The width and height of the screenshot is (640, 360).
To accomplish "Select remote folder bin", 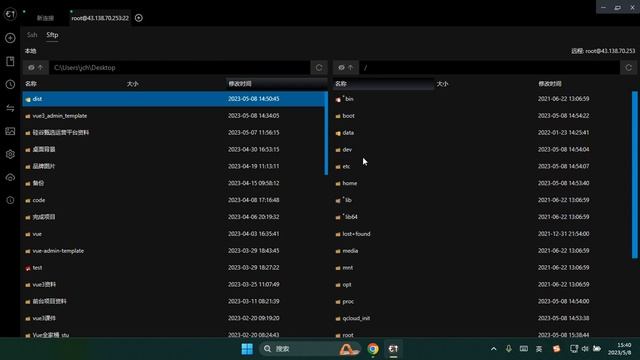I will (x=482, y=99).
